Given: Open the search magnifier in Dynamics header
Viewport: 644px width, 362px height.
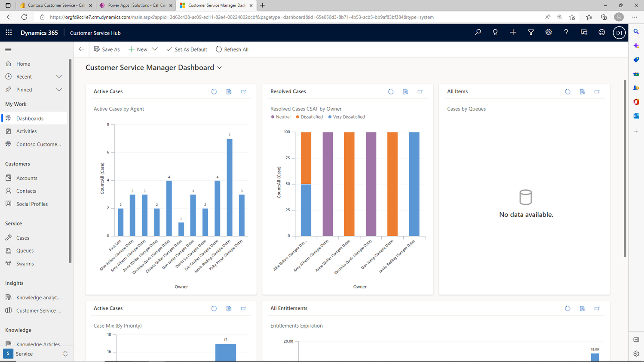Looking at the screenshot, I should [x=478, y=32].
